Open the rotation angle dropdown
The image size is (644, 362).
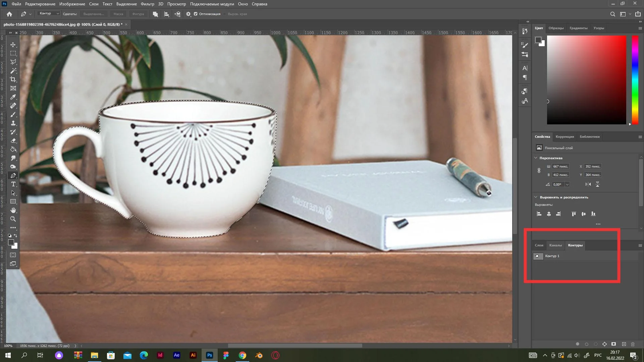(x=567, y=185)
